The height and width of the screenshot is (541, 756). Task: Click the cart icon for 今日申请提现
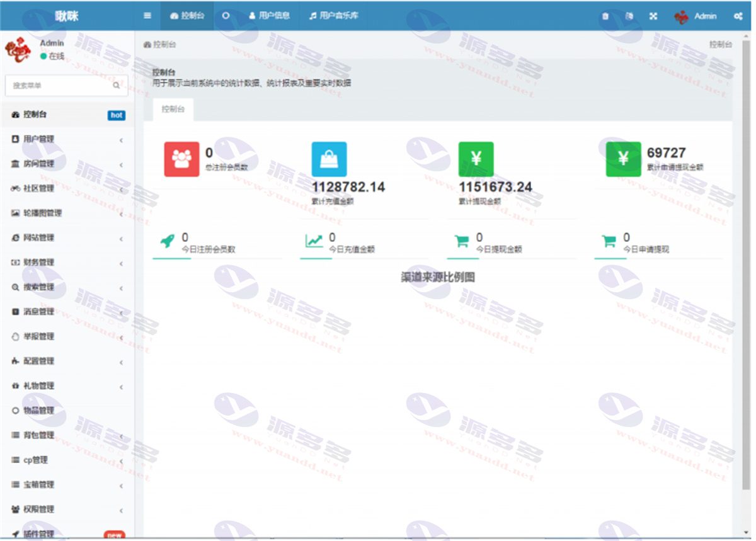click(x=609, y=241)
